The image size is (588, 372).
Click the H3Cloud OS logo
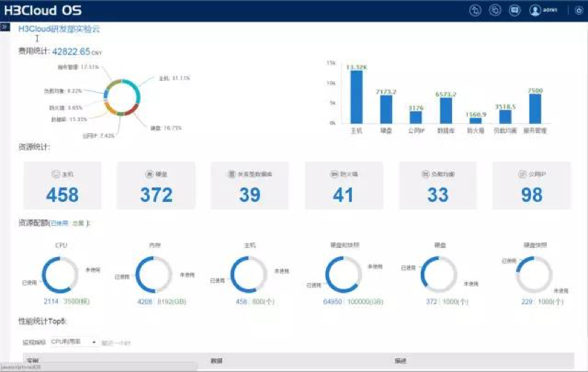click(x=42, y=10)
